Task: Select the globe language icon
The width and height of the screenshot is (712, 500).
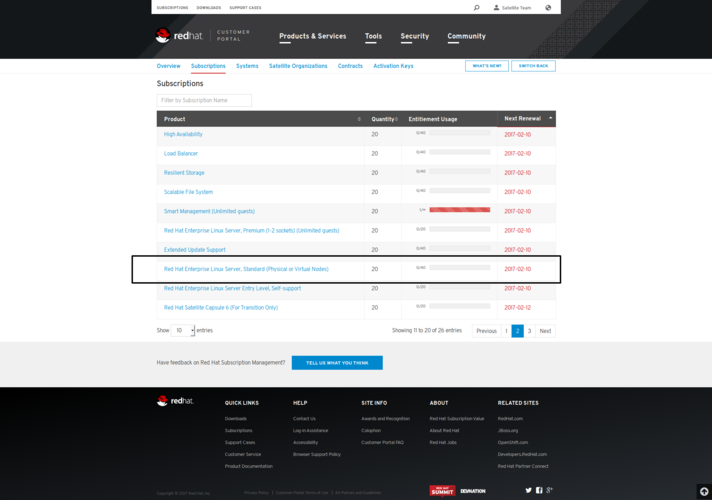Action: point(548,7)
